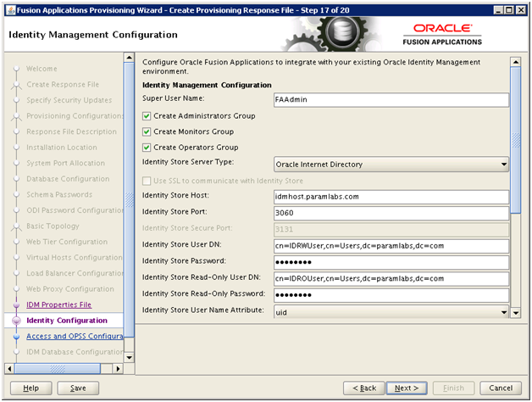532x402 pixels.
Task: Open the IDM Properties File step
Action: 59,304
